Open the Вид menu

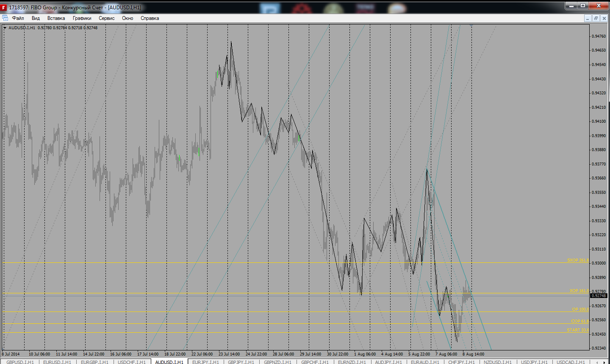[36, 18]
